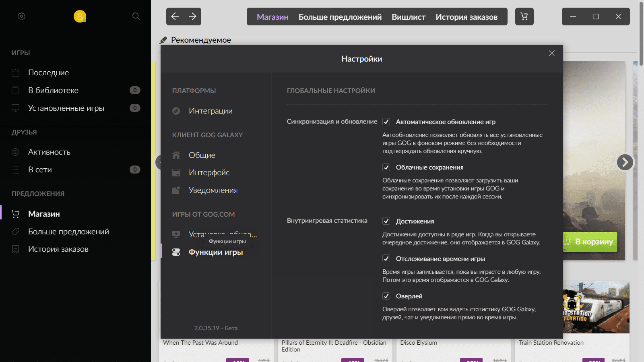Toggle Отслеживание времени игры checkbox
The image size is (644, 362).
pyautogui.click(x=386, y=259)
